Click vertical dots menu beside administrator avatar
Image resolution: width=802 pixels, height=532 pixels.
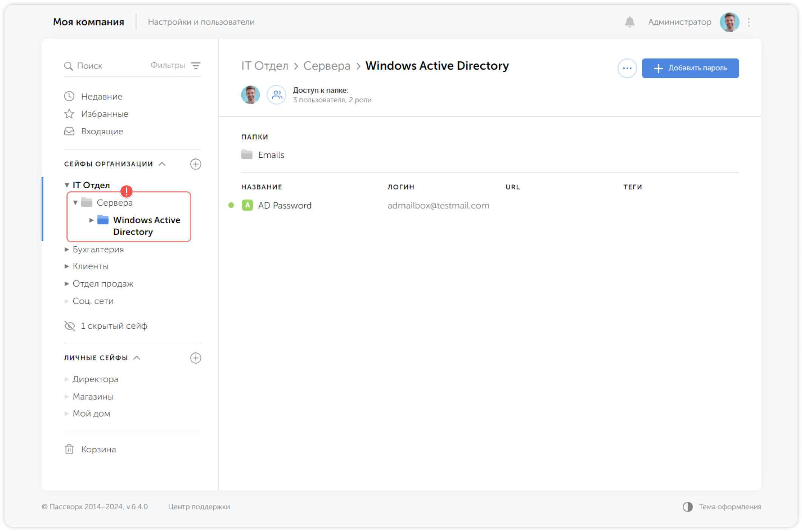749,22
